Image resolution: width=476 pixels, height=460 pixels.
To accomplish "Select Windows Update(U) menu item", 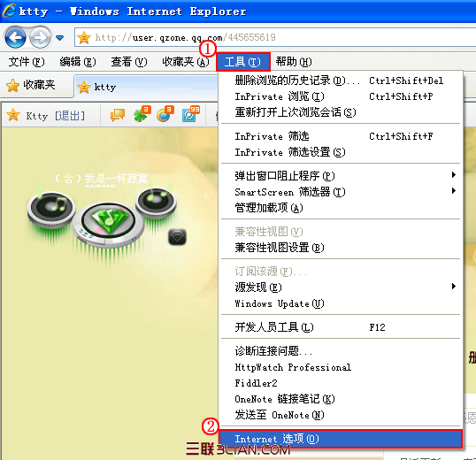I will pyautogui.click(x=341, y=303).
